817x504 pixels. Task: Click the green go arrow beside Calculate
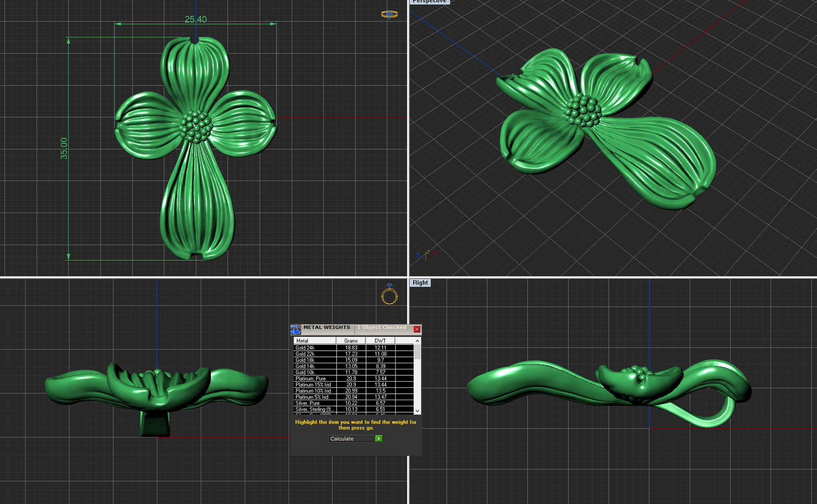(379, 439)
